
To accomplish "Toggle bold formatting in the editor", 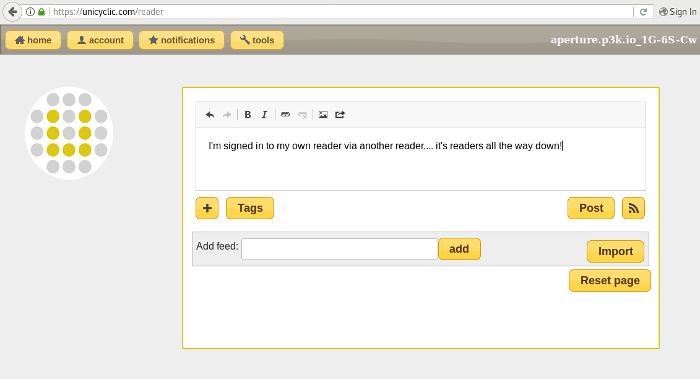I will tap(248, 115).
